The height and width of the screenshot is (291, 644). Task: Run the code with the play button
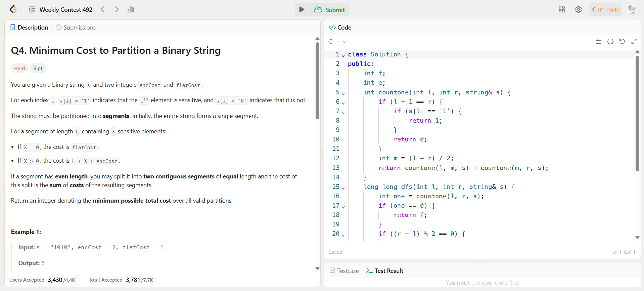(x=302, y=10)
